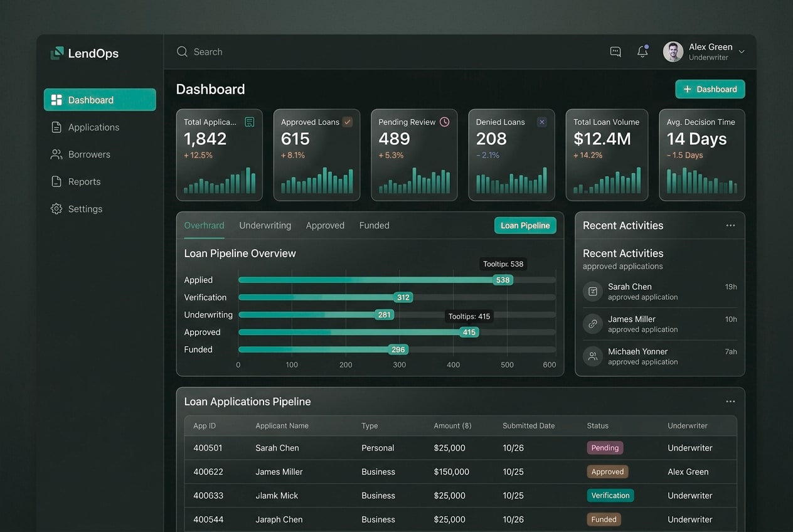Click James Miller activity link icon
Image resolution: width=793 pixels, height=532 pixels.
(593, 324)
